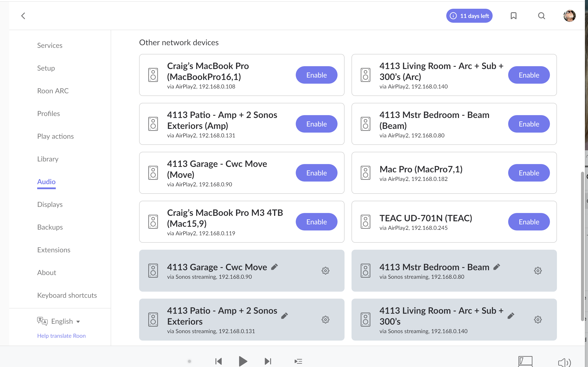Viewport: 588px width, 367px height.
Task: Click the back arrow icon
Action: point(23,16)
